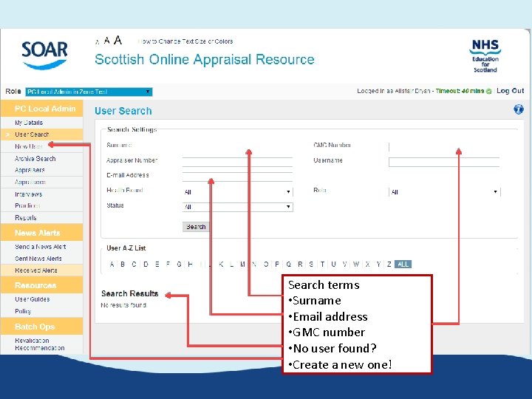Open the Health Board dropdown
532x399 pixels.
[x=237, y=192]
